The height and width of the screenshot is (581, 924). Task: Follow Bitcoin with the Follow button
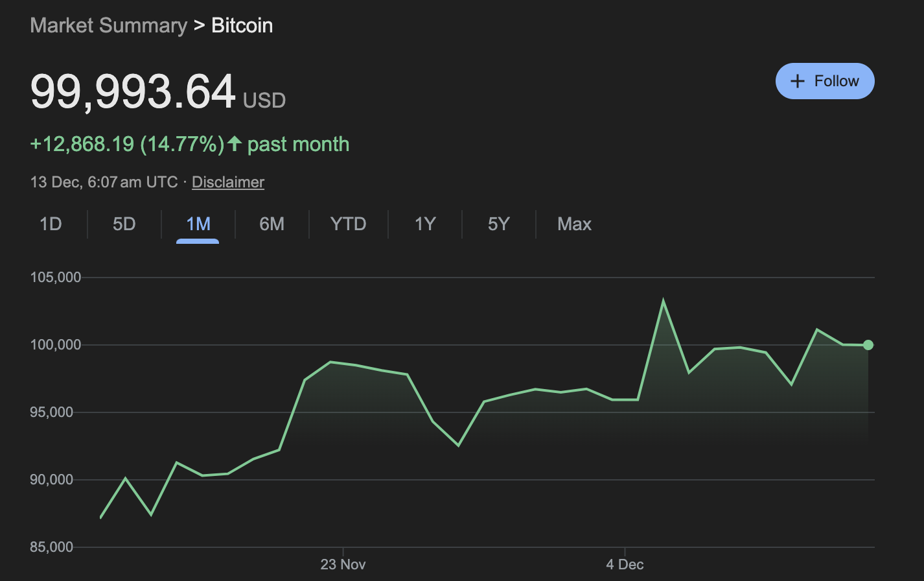825,81
